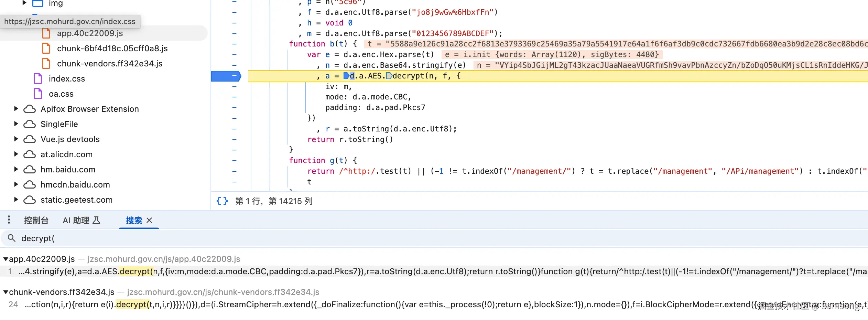Expand the hm.baidu.com node
Image resolution: width=868 pixels, height=320 pixels.
click(16, 169)
